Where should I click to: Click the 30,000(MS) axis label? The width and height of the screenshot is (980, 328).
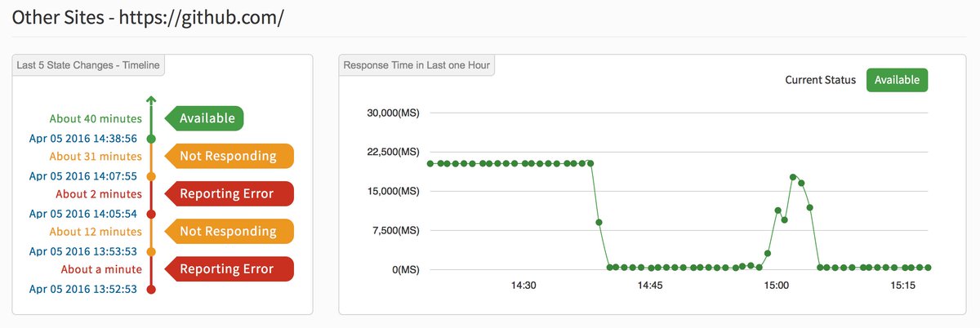tap(392, 113)
